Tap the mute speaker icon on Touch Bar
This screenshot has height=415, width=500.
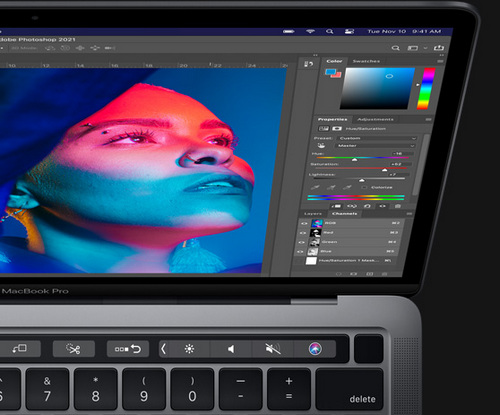(273, 349)
